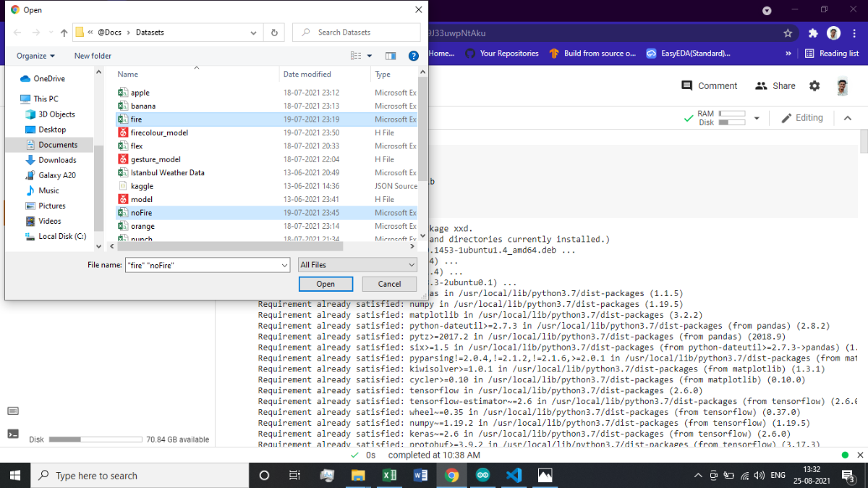The height and width of the screenshot is (488, 868).
Task: Open Colab notebook settings gear
Action: (814, 85)
